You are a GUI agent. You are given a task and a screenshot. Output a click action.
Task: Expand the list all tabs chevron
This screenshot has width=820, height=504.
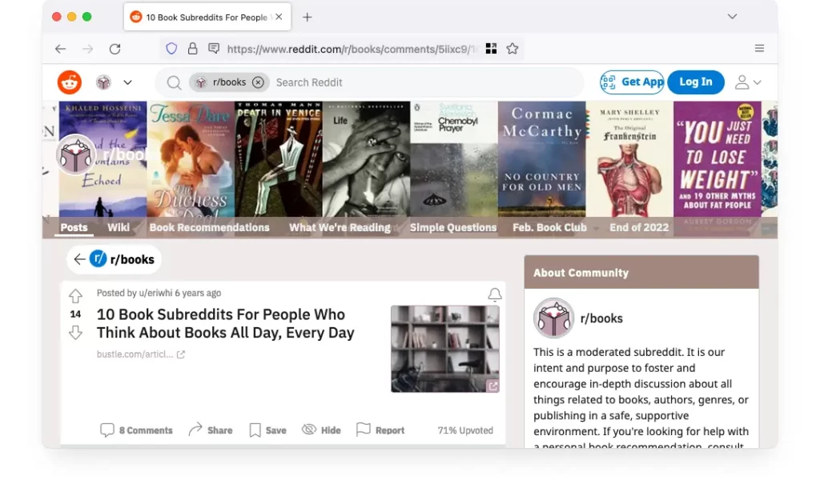tap(732, 16)
